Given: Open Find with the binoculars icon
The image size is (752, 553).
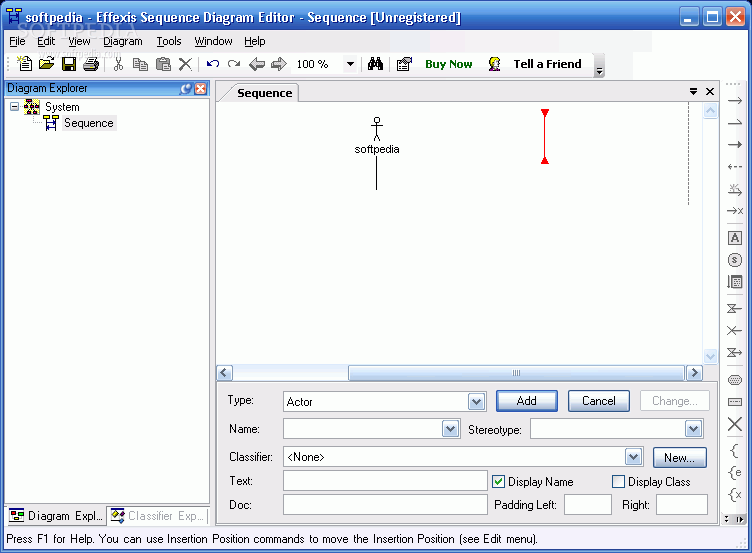Looking at the screenshot, I should pyautogui.click(x=375, y=64).
